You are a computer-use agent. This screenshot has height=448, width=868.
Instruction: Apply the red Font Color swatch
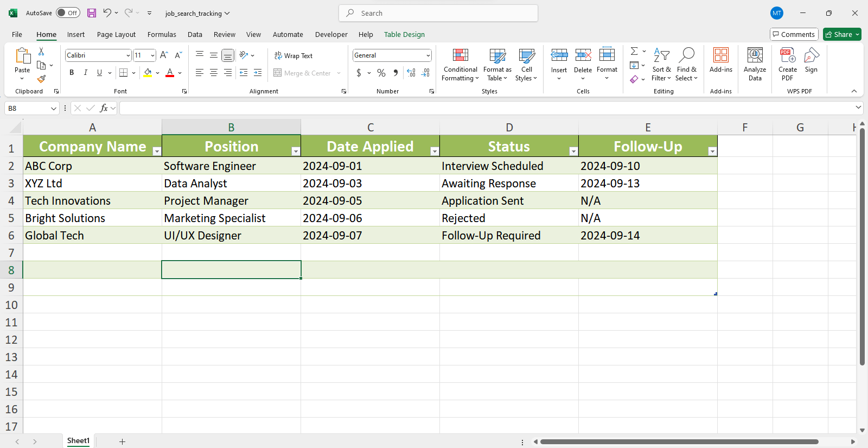pos(170,73)
